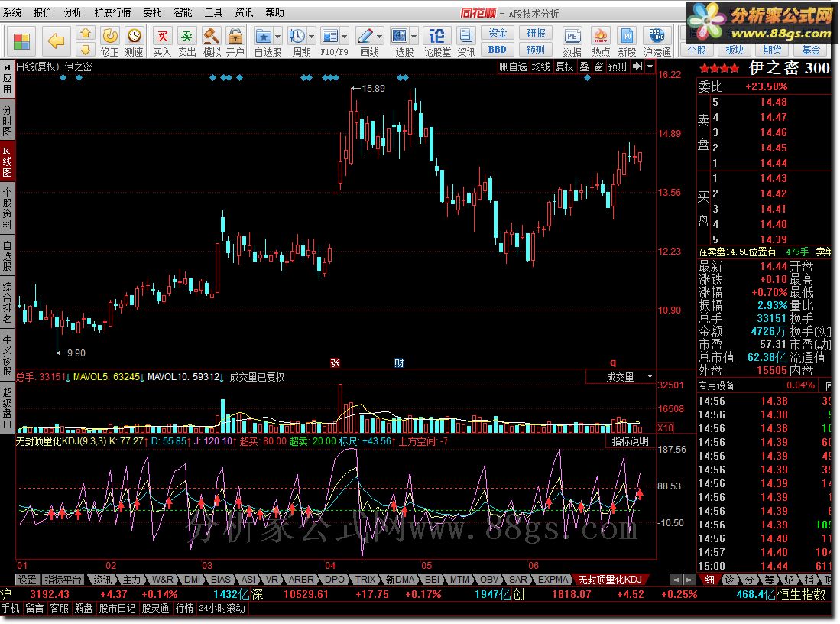
Task: Switch to K线图 candlestick sidebar tab
Action: [x=7, y=162]
